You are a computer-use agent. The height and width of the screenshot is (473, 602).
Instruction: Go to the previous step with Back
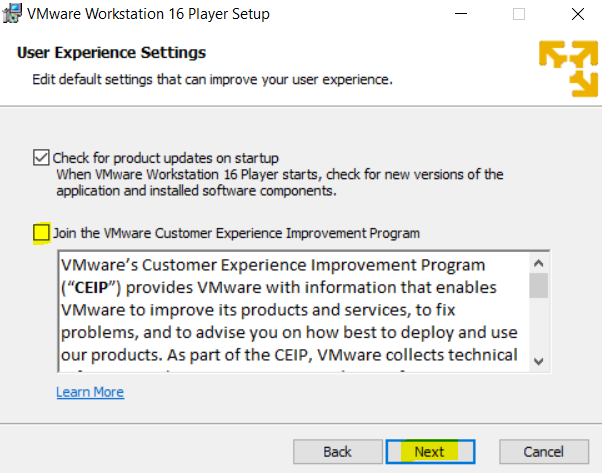(x=338, y=452)
